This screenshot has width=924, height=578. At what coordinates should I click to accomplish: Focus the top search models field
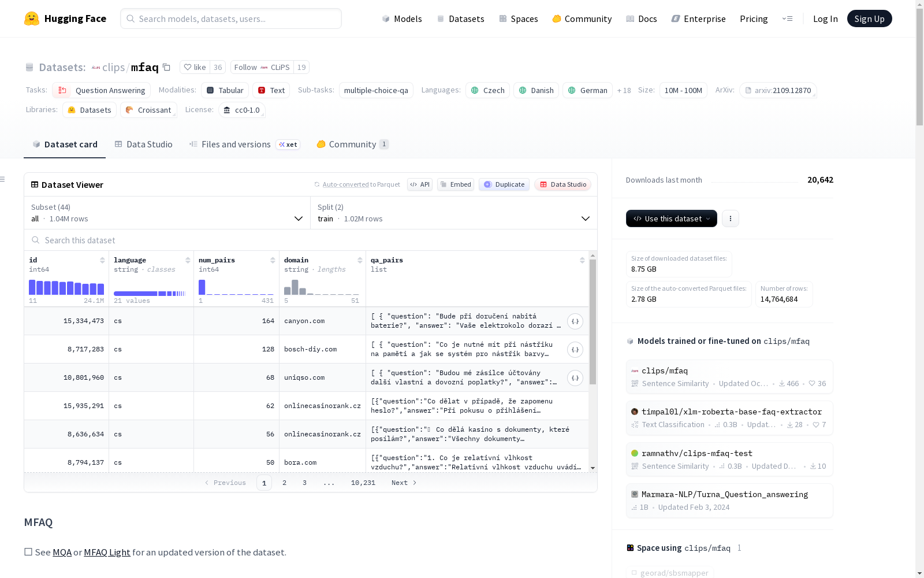(231, 18)
